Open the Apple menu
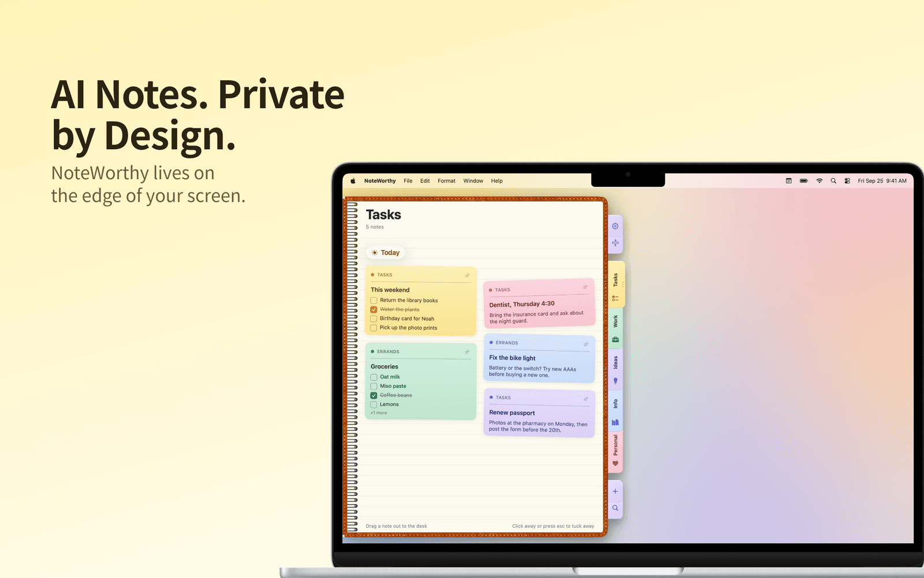Screen dimensions: 924x578 tap(353, 181)
